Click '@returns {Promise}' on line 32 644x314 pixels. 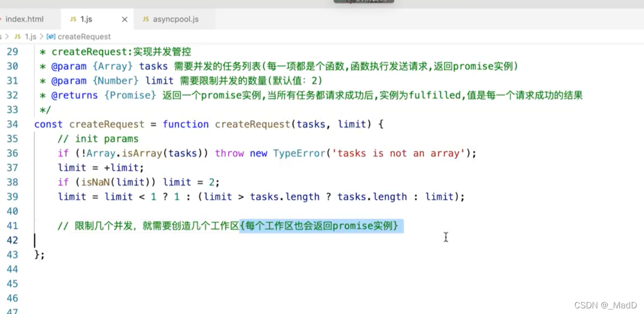(x=104, y=95)
